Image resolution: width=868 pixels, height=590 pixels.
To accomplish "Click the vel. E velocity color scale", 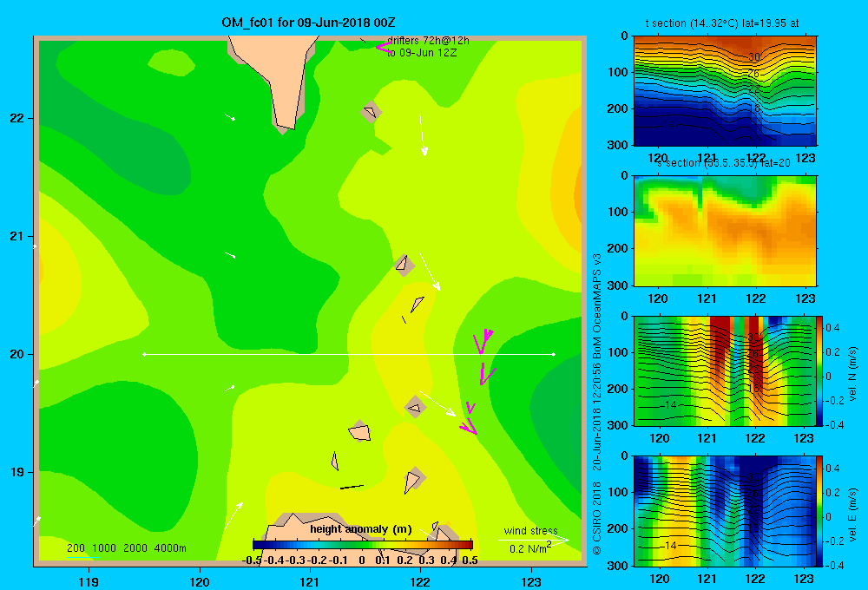I will (820, 511).
